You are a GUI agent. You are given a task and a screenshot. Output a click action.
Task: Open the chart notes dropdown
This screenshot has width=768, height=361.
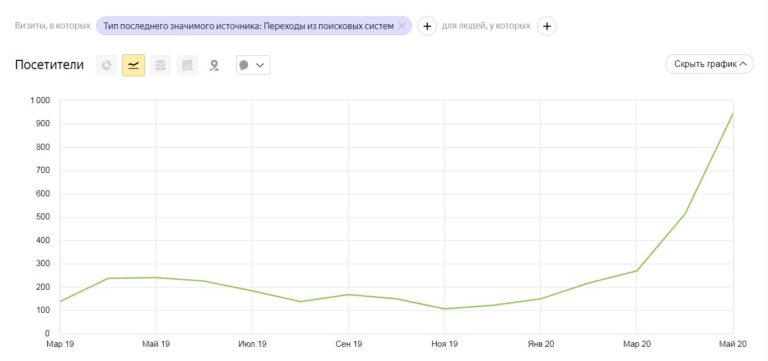pos(253,65)
